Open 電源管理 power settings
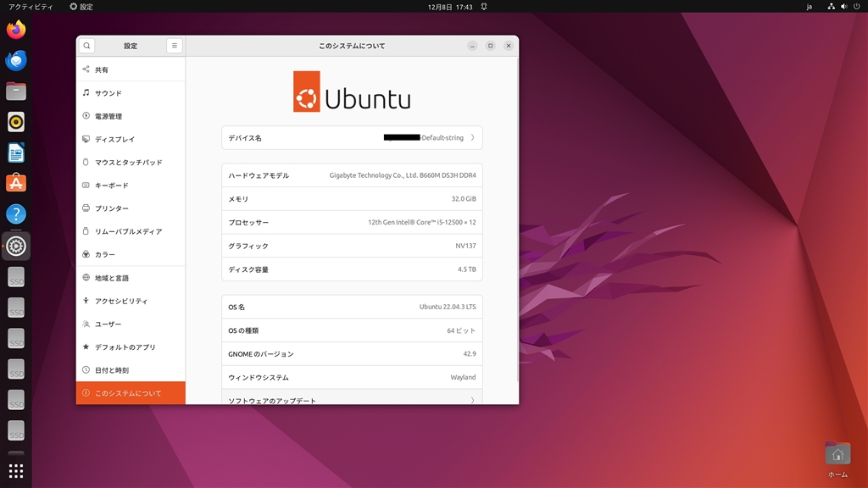Image resolution: width=868 pixels, height=488 pixels. 131,116
